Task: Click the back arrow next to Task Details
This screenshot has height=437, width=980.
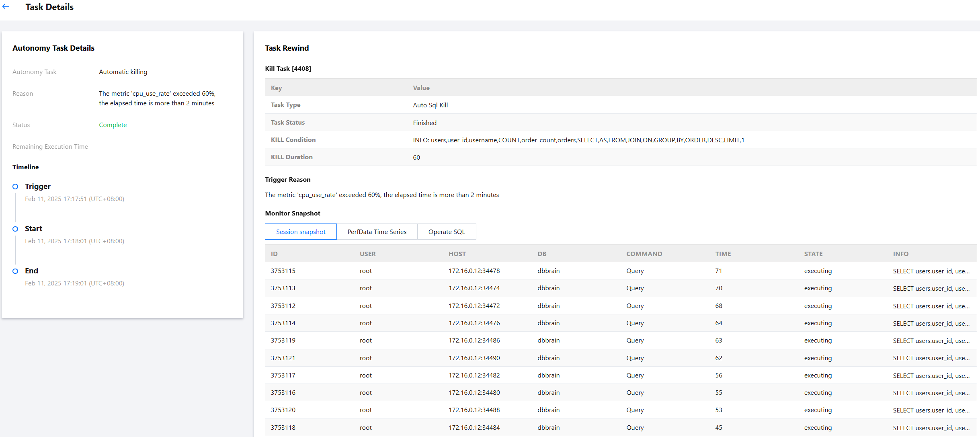Action: pyautogui.click(x=6, y=7)
